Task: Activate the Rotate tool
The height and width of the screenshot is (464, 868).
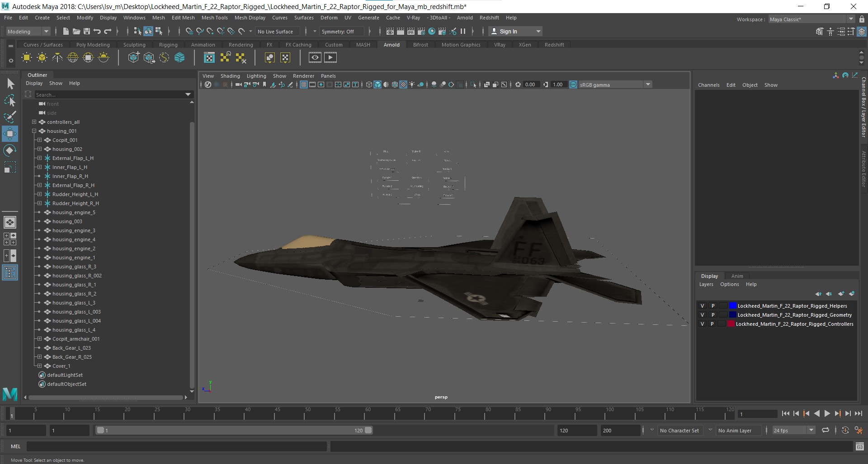Action: (x=9, y=150)
